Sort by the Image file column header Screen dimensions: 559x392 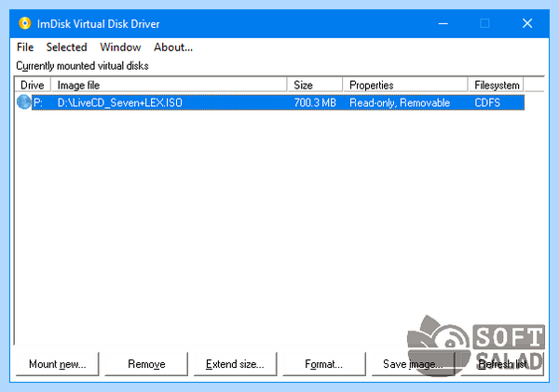(x=169, y=85)
